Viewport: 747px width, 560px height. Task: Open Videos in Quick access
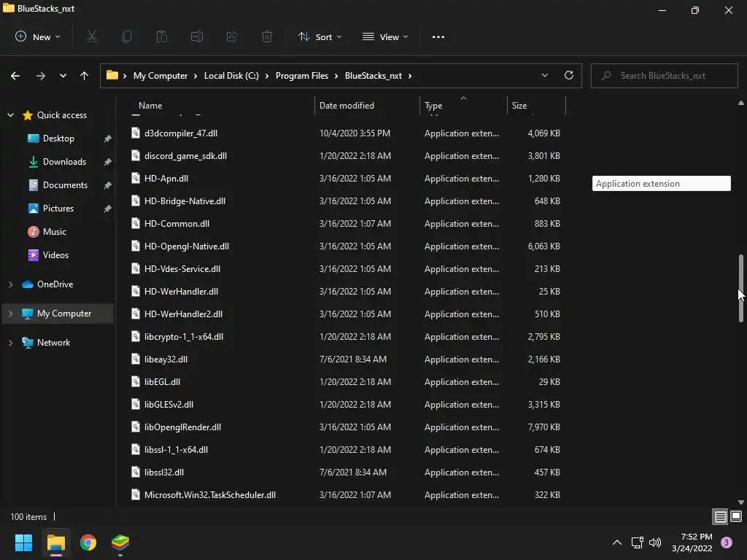click(x=55, y=254)
